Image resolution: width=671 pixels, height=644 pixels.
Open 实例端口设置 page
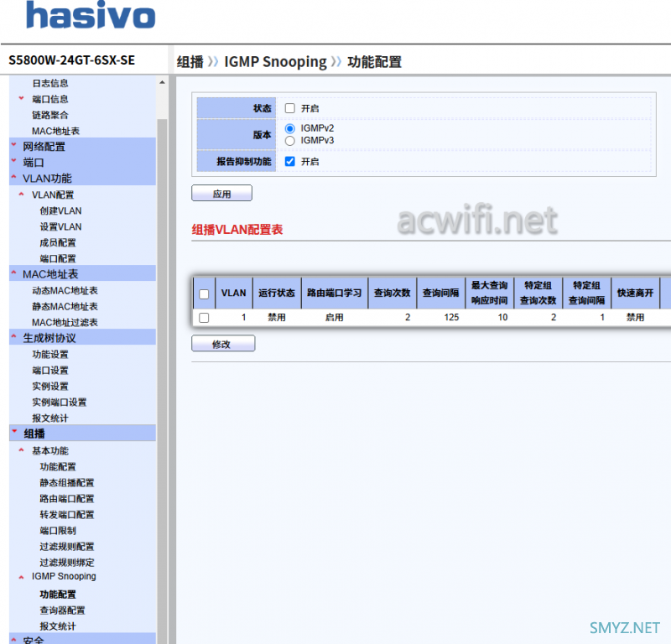59,402
